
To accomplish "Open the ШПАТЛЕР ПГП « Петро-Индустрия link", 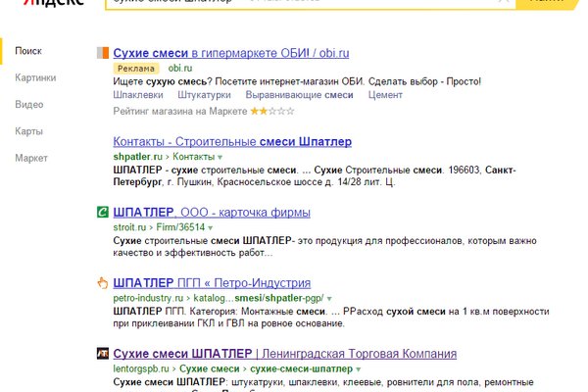I will tap(212, 282).
